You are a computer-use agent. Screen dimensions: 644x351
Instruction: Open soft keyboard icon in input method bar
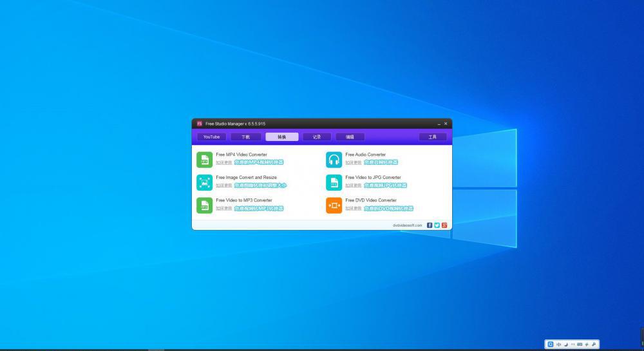pos(580,345)
